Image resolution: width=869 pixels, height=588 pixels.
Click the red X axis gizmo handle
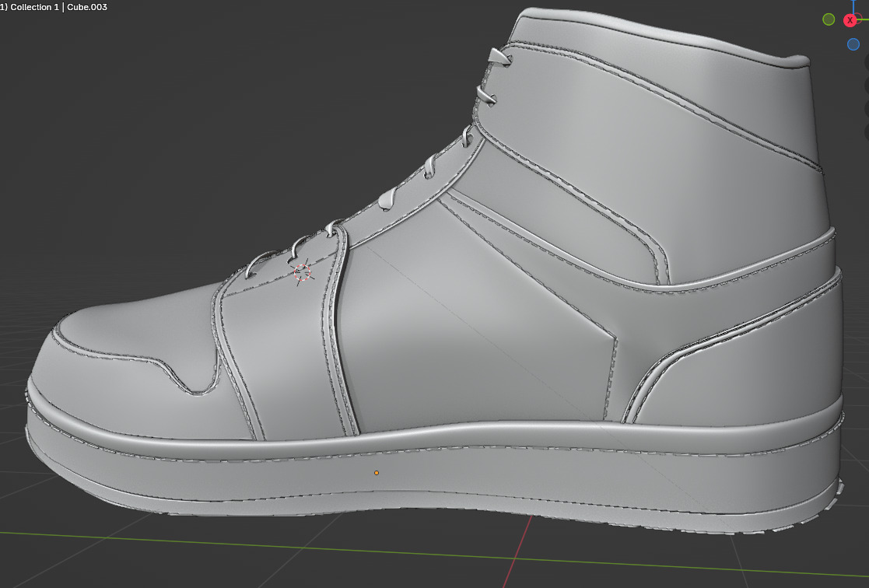tap(850, 20)
